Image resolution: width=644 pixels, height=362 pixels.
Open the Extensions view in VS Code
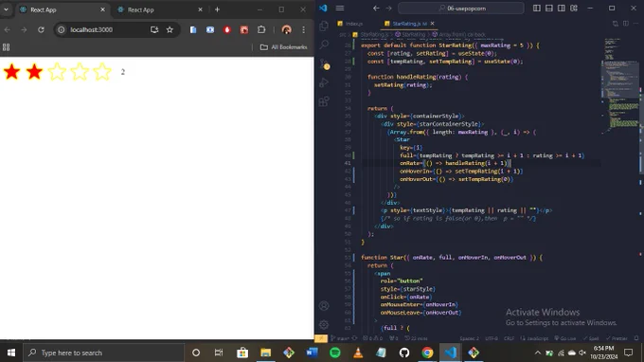coord(324,101)
